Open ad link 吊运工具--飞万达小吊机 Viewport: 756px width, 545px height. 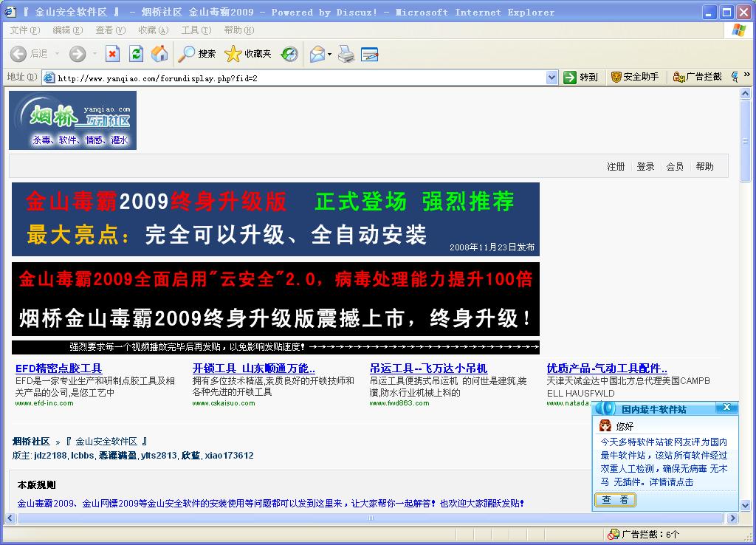[429, 369]
